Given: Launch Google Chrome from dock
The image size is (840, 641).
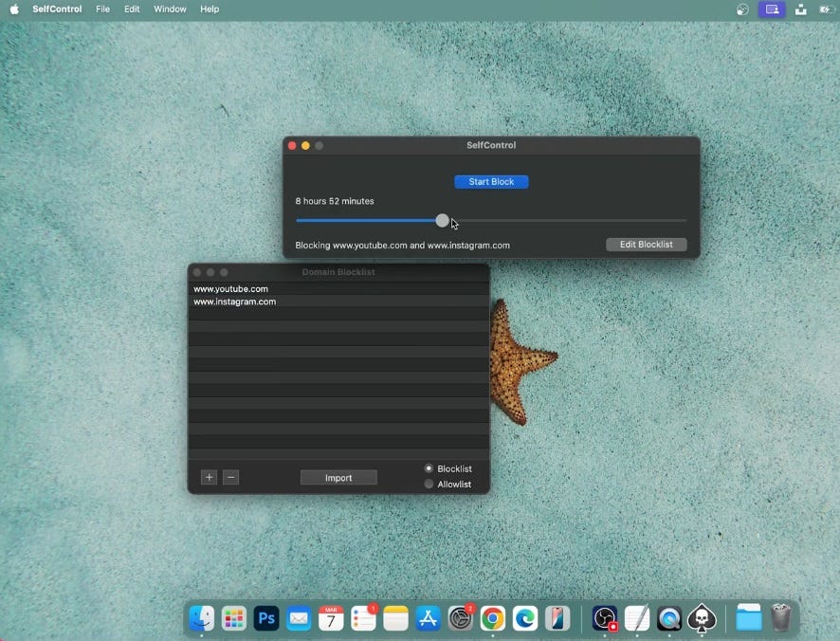Looking at the screenshot, I should [x=493, y=618].
